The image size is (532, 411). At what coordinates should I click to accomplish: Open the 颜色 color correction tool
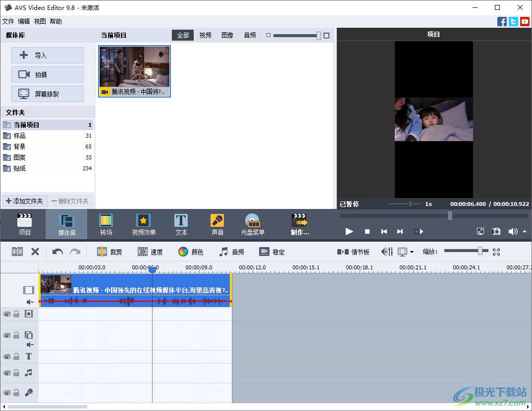[x=191, y=252]
